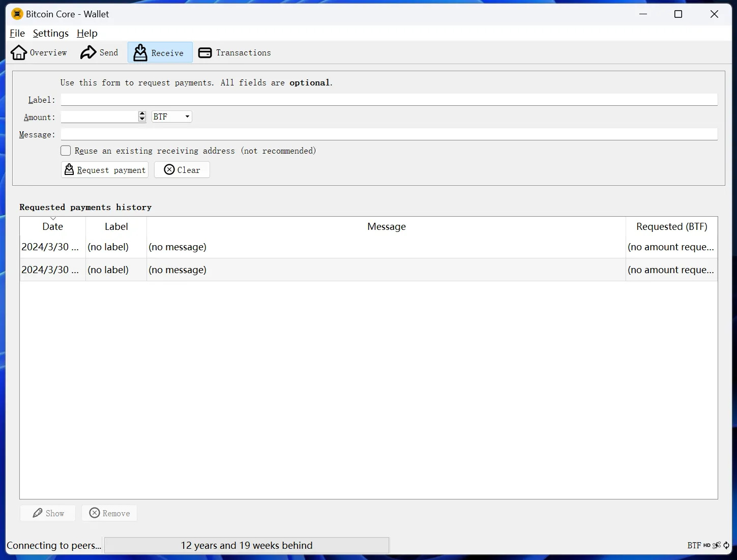
Task: Click the Show button below history
Action: pyautogui.click(x=48, y=513)
